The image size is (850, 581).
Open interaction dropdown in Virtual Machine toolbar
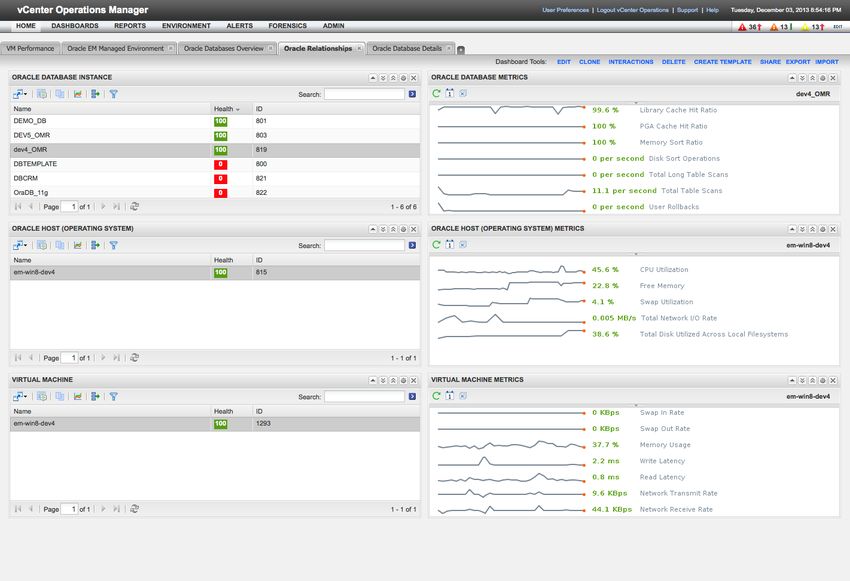click(x=20, y=397)
